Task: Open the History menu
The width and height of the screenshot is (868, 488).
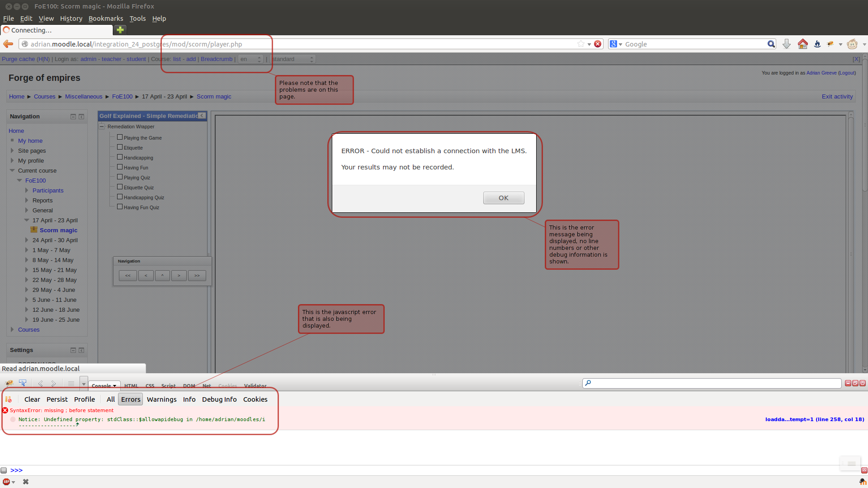Action: (x=71, y=19)
